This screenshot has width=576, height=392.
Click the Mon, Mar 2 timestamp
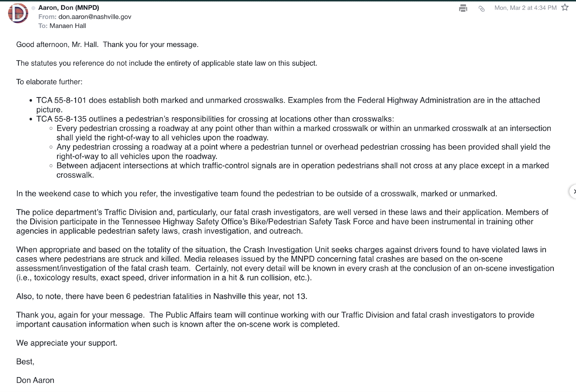pos(525,8)
